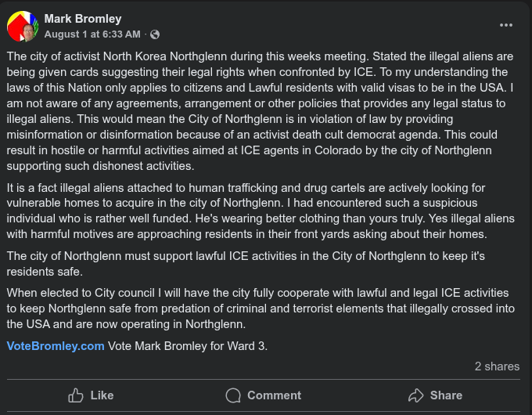Click the Comment speech bubble icon

coord(233,395)
